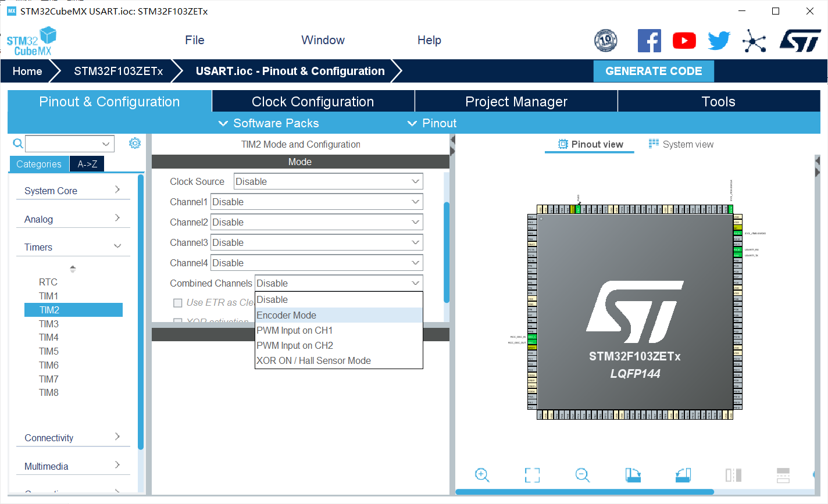Expand the System Core category
This screenshot has width=828, height=504.
pos(73,191)
